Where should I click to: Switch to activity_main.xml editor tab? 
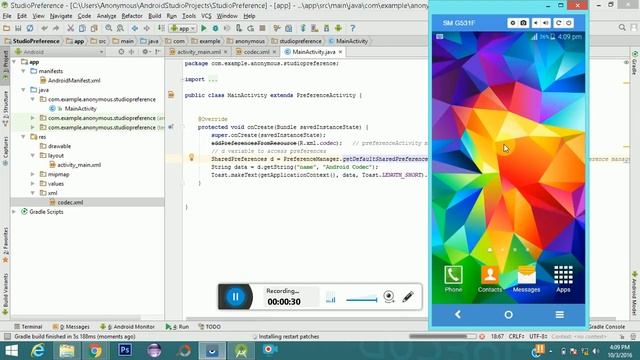pos(198,52)
